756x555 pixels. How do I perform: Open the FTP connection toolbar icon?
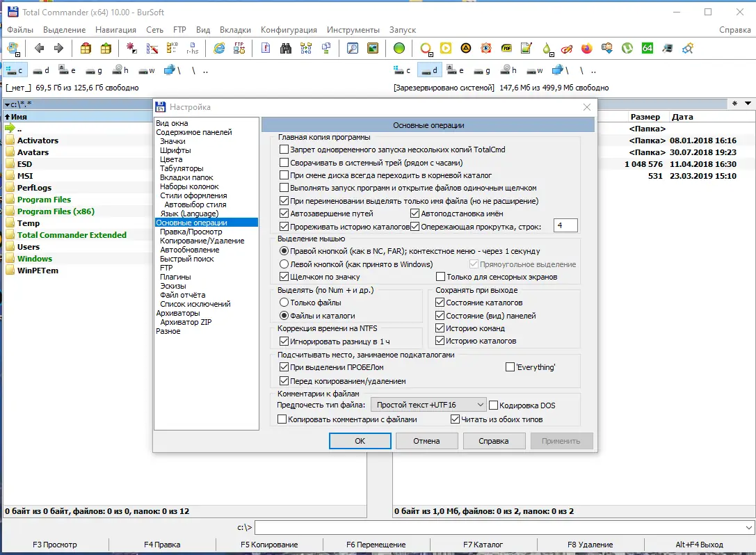[x=239, y=49]
